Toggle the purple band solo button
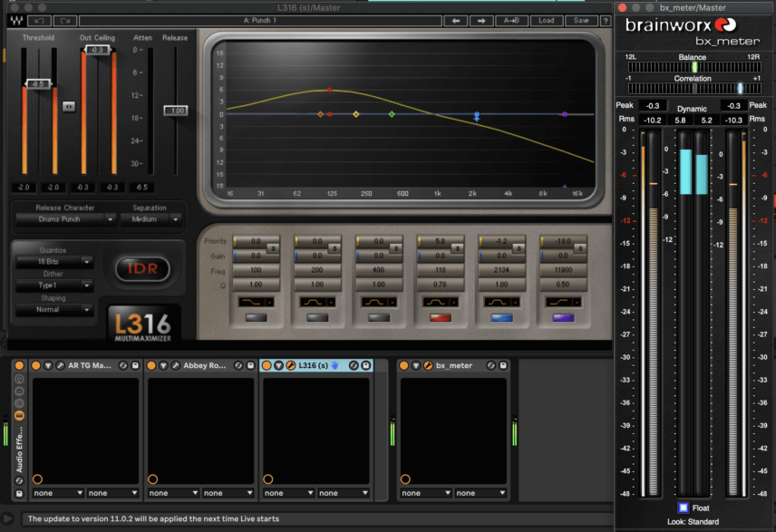The height and width of the screenshot is (532, 776). pos(563,318)
